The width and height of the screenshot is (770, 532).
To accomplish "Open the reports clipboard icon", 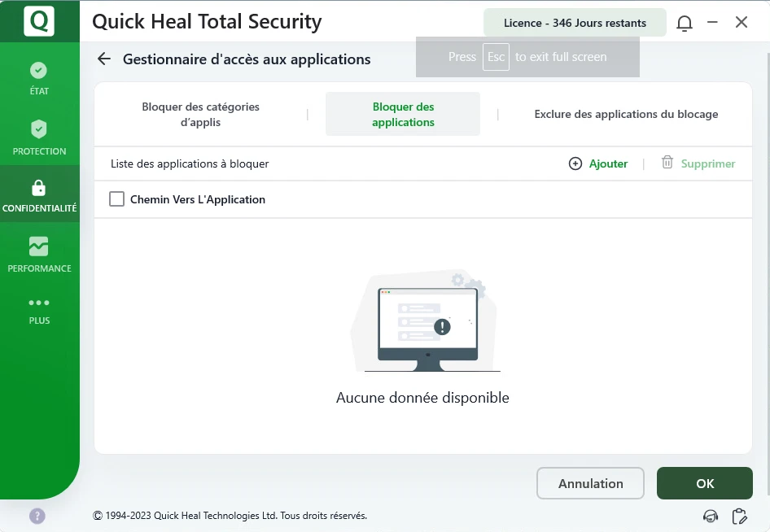I will click(740, 516).
